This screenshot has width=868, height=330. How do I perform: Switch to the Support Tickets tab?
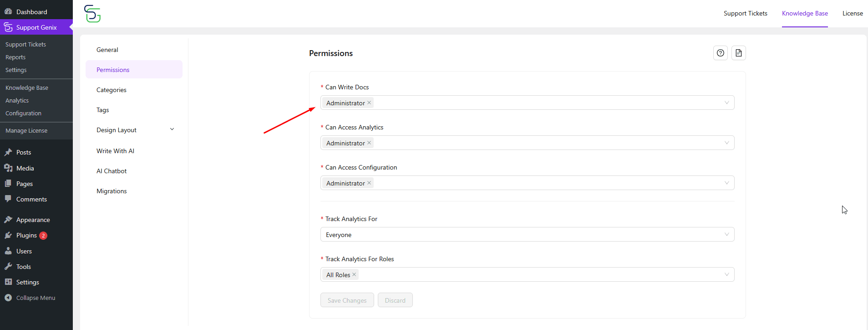point(745,13)
